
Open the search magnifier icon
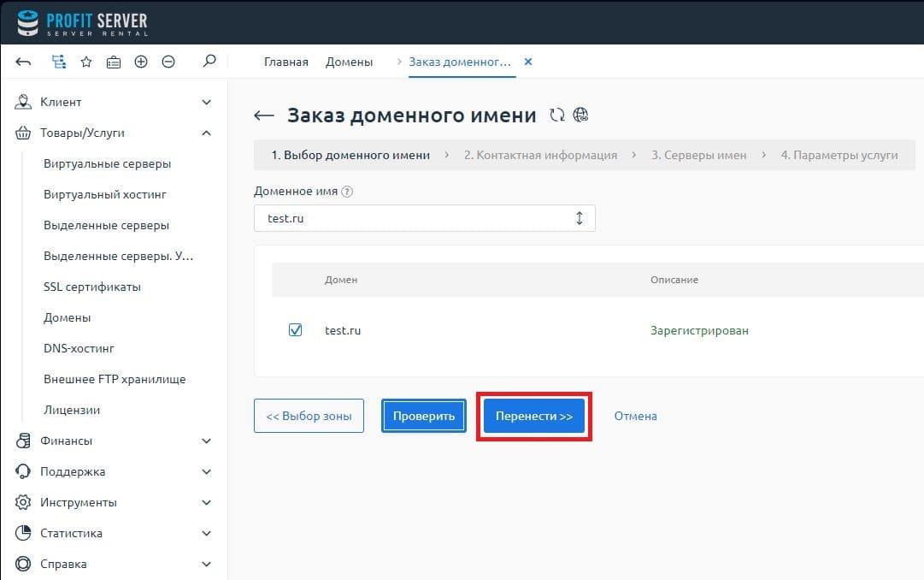(209, 61)
